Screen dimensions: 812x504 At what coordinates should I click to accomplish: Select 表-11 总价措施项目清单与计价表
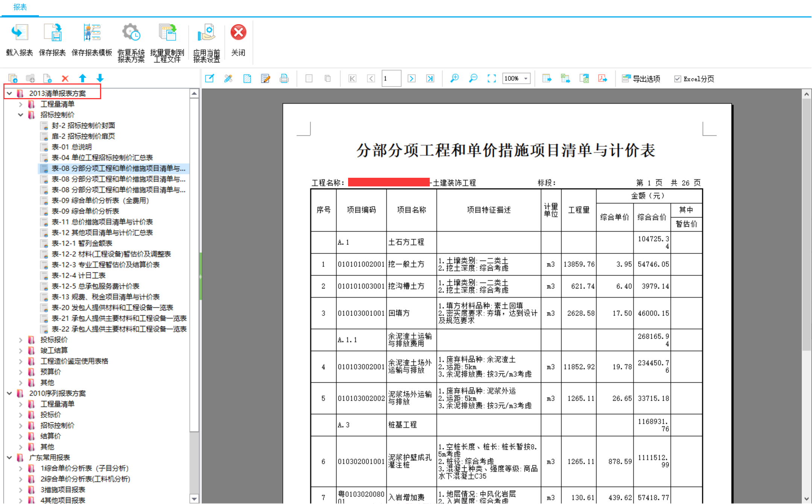102,222
